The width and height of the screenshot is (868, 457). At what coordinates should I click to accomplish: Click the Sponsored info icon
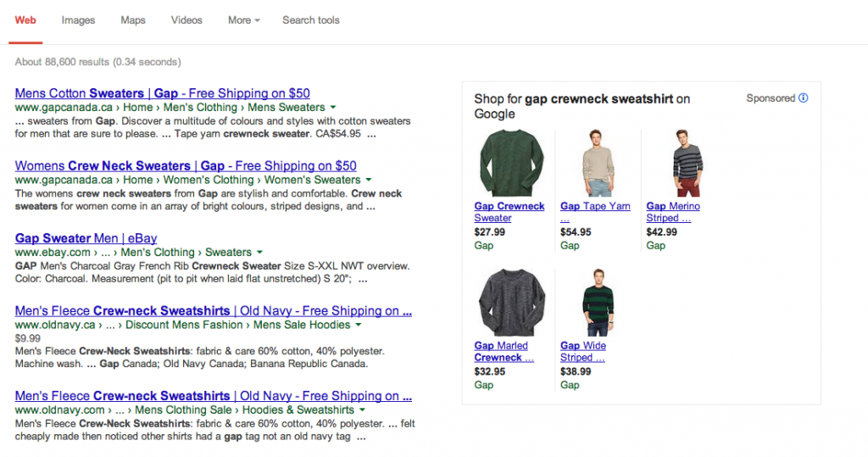pos(804,98)
